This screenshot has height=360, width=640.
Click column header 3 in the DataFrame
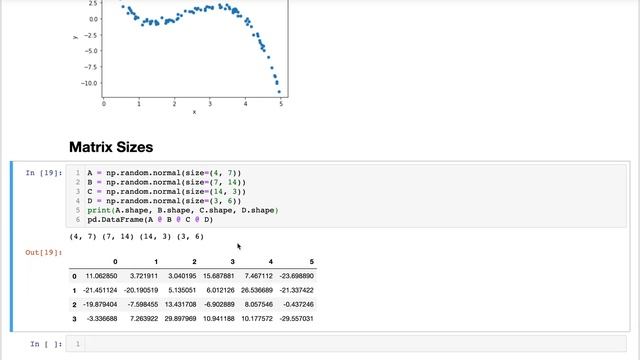tap(232, 262)
